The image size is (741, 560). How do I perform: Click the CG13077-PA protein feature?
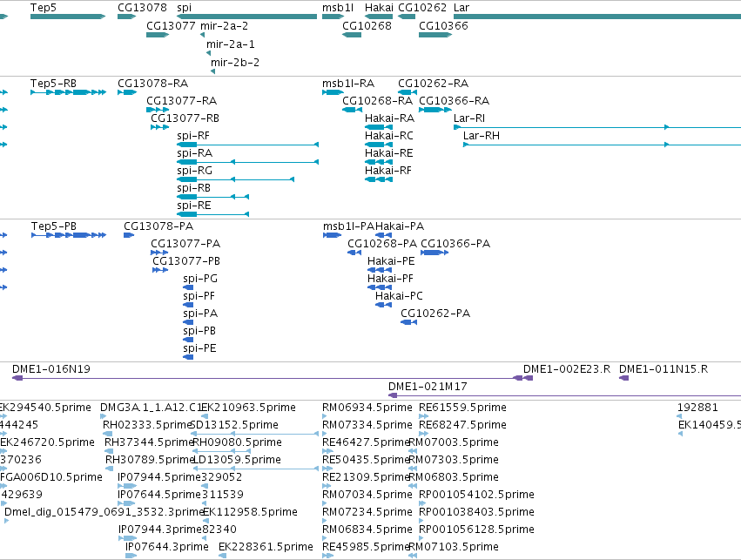click(159, 253)
